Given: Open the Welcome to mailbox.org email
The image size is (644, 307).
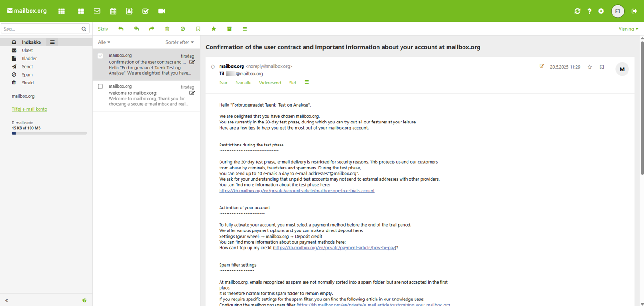Looking at the screenshot, I should [146, 95].
